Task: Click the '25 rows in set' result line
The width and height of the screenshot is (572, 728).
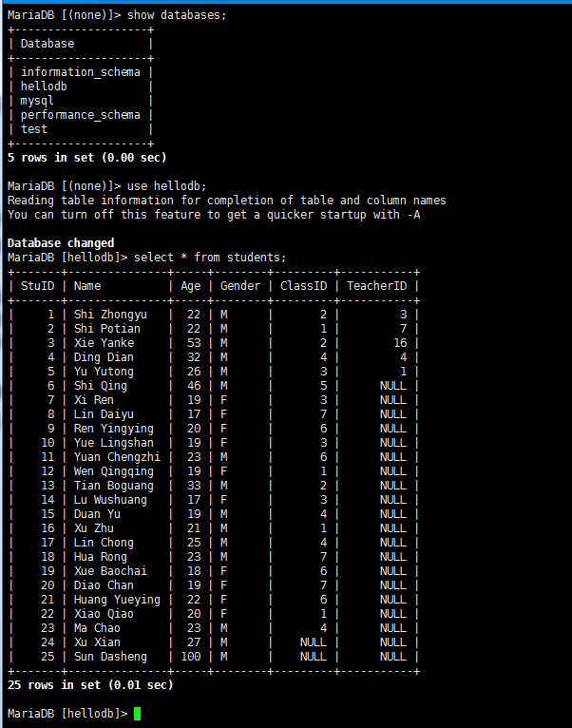Action: point(90,685)
